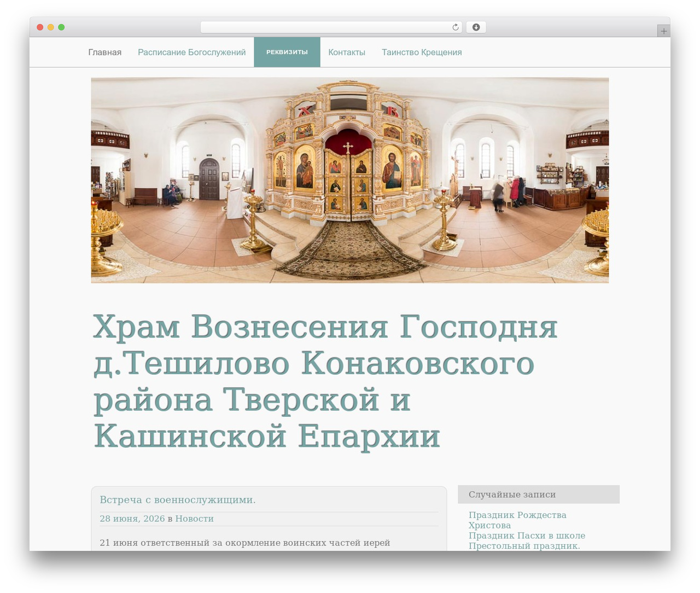This screenshot has height=593, width=700.
Task: Click the site title Храм Вознесения Господня
Action: pyautogui.click(x=325, y=381)
